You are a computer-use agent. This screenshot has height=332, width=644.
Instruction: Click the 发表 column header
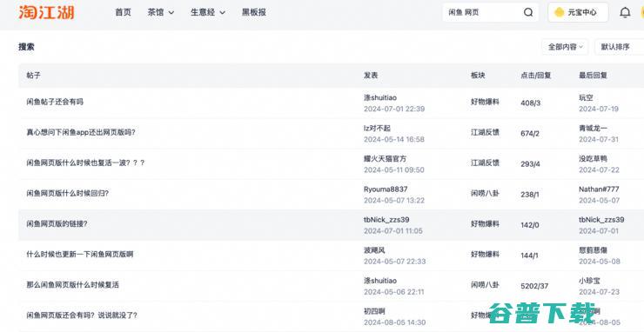coord(371,75)
